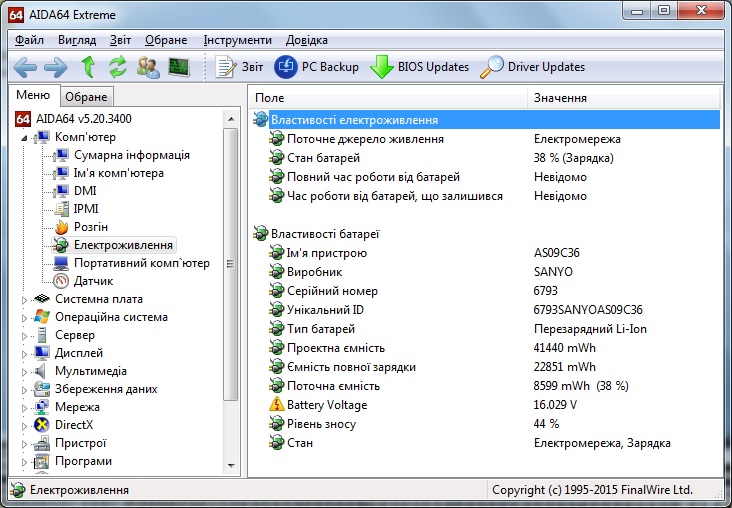Click the 16.029 V voltage value
Image resolution: width=732 pixels, height=508 pixels.
pos(555,405)
